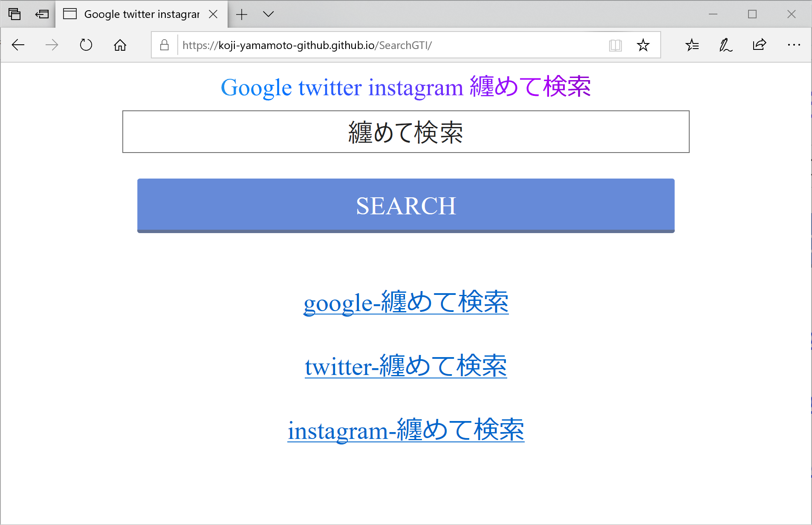Image resolution: width=812 pixels, height=525 pixels.
Task: Refresh the current page
Action: click(x=86, y=45)
